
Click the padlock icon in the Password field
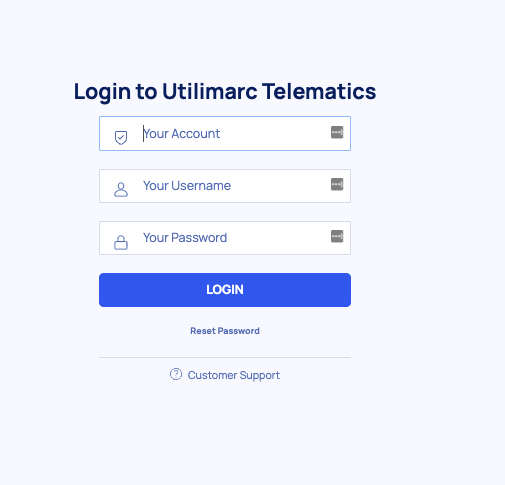coord(121,242)
